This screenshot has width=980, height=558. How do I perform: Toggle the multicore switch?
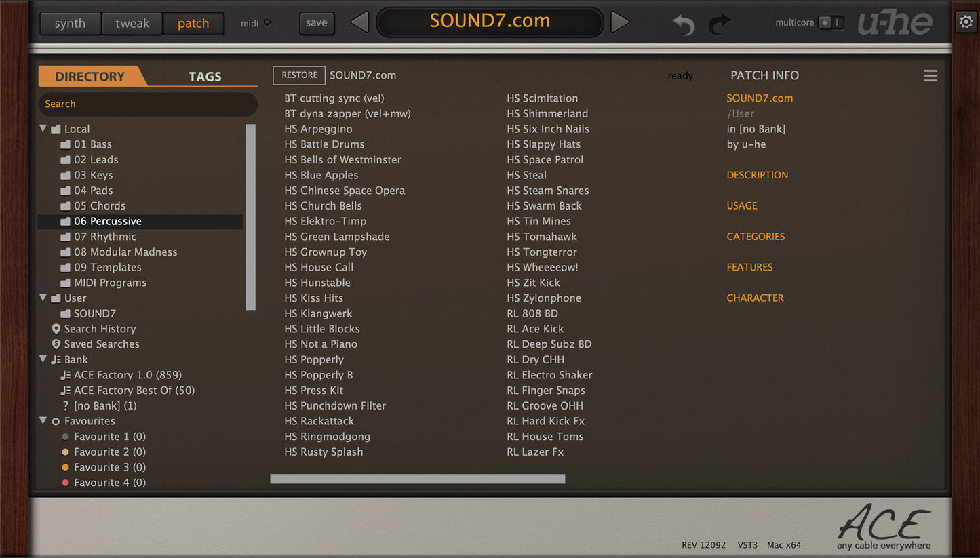click(x=831, y=22)
